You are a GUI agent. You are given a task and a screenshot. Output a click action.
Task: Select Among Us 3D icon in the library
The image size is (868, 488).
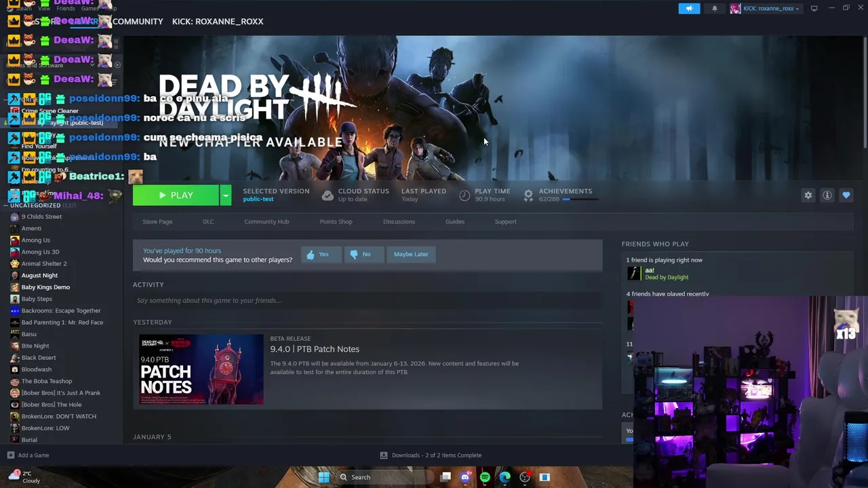[15, 252]
